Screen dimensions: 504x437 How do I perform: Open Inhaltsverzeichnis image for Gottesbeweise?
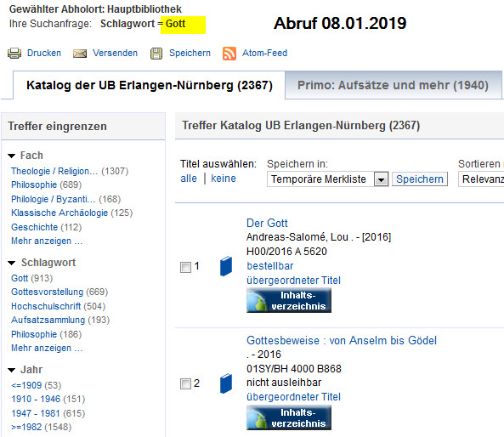[x=289, y=417]
